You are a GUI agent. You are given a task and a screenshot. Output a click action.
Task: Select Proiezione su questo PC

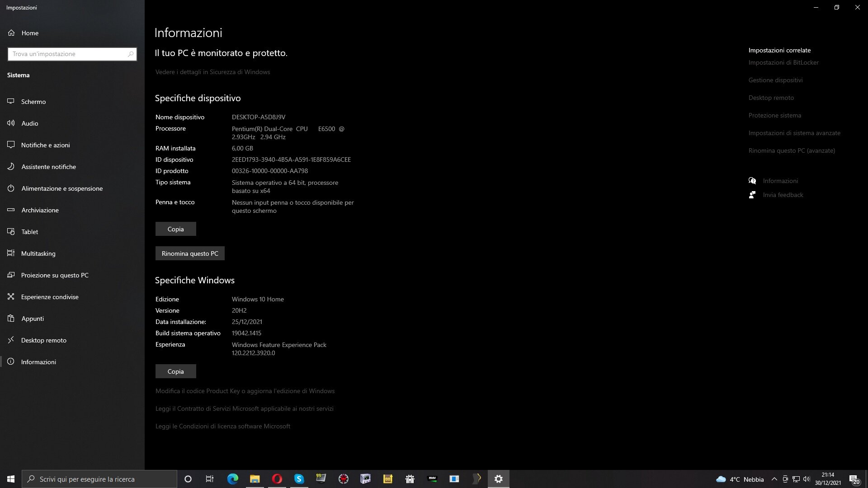tap(72, 275)
